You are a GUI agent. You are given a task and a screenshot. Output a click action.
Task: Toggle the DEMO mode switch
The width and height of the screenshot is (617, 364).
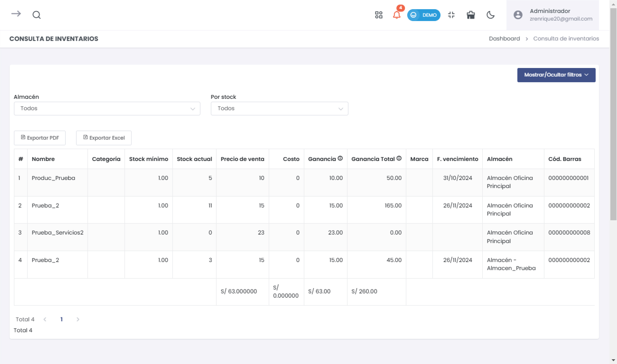click(x=424, y=15)
